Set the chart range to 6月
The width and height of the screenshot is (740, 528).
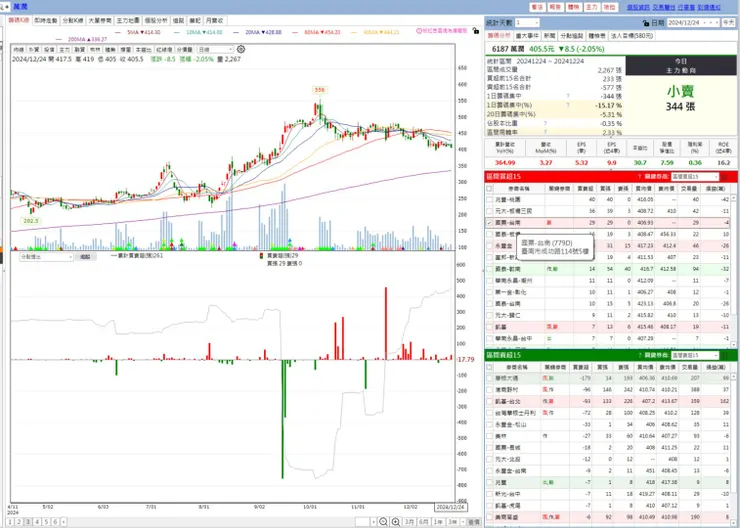[x=424, y=521]
